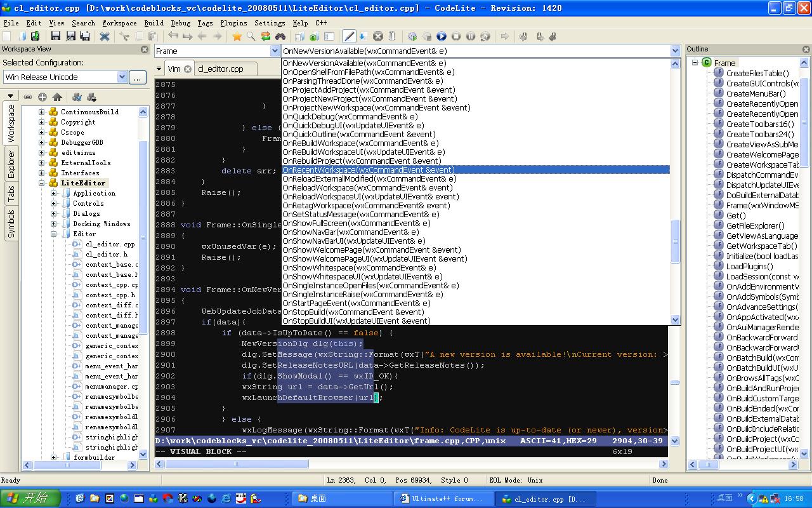Click the link editor icon in Workspace View

28,97
